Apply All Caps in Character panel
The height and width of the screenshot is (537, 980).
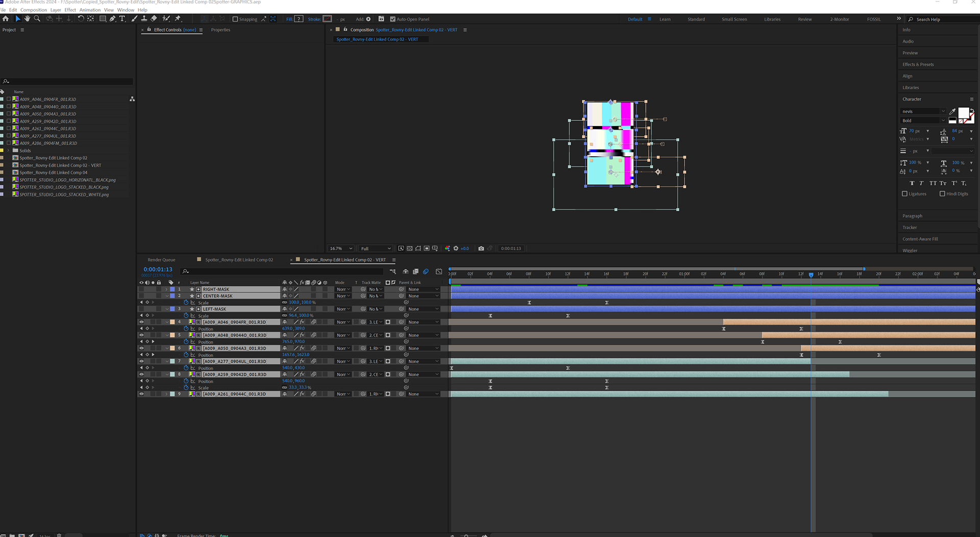(933, 183)
